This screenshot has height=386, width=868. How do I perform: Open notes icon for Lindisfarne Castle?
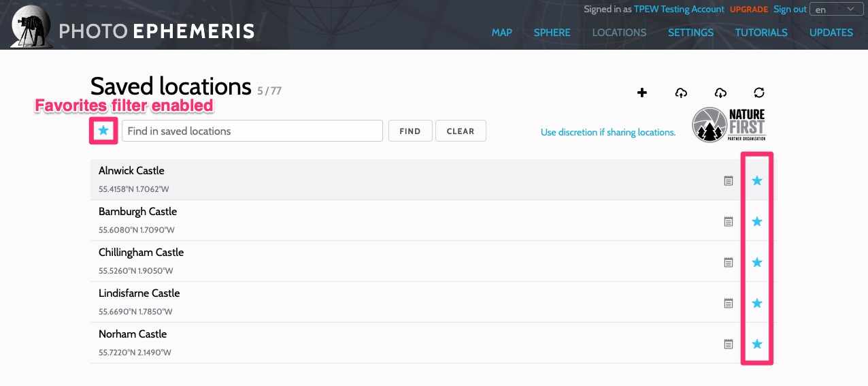pos(729,303)
